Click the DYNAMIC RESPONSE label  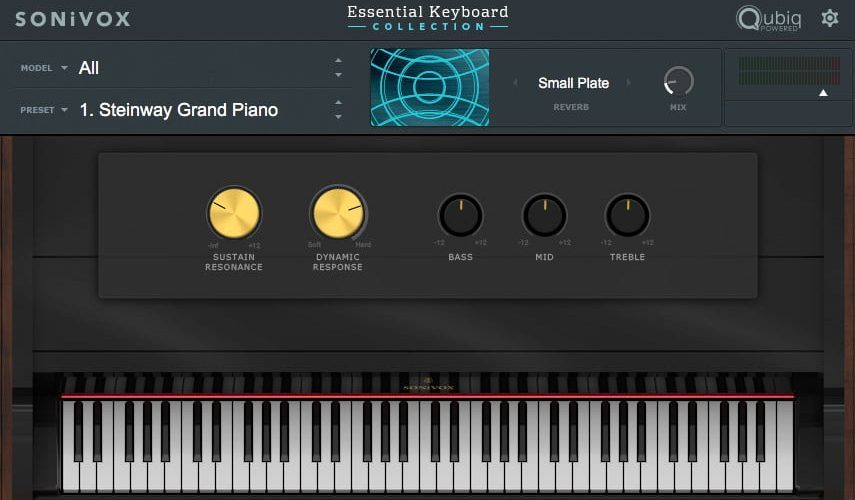[338, 262]
